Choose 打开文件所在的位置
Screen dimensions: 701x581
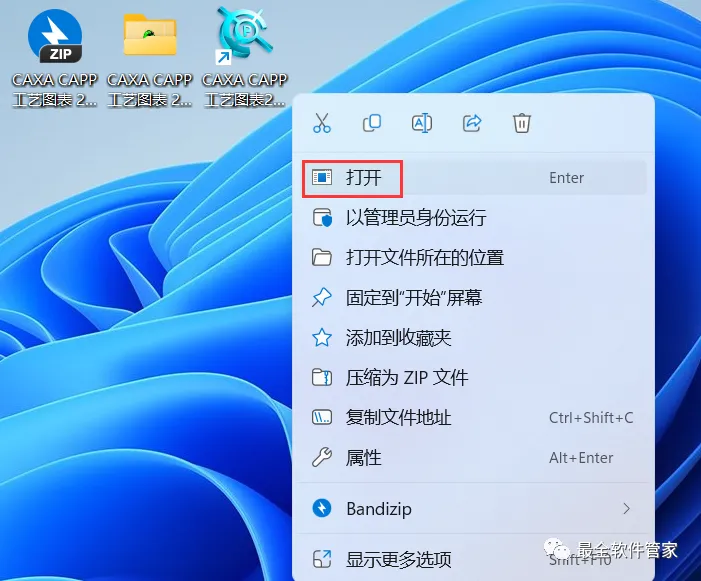tap(474, 258)
